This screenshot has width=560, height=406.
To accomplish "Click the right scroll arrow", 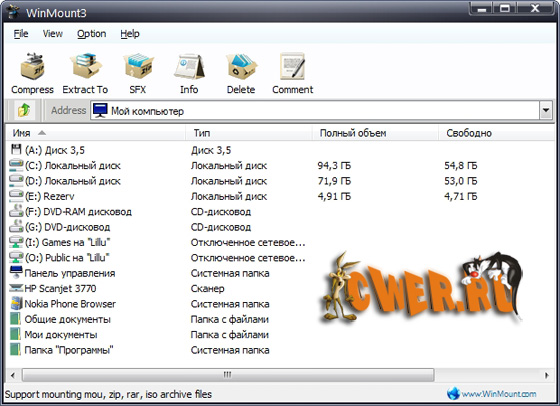I will (546, 375).
